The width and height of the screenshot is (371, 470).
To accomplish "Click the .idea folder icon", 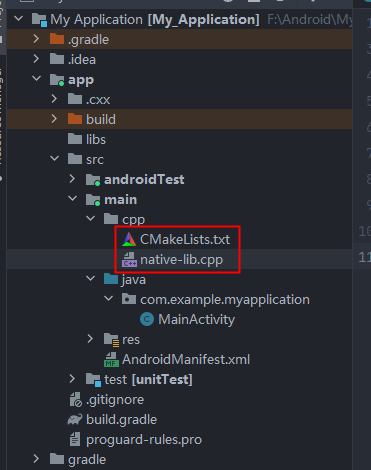I will pos(57,59).
